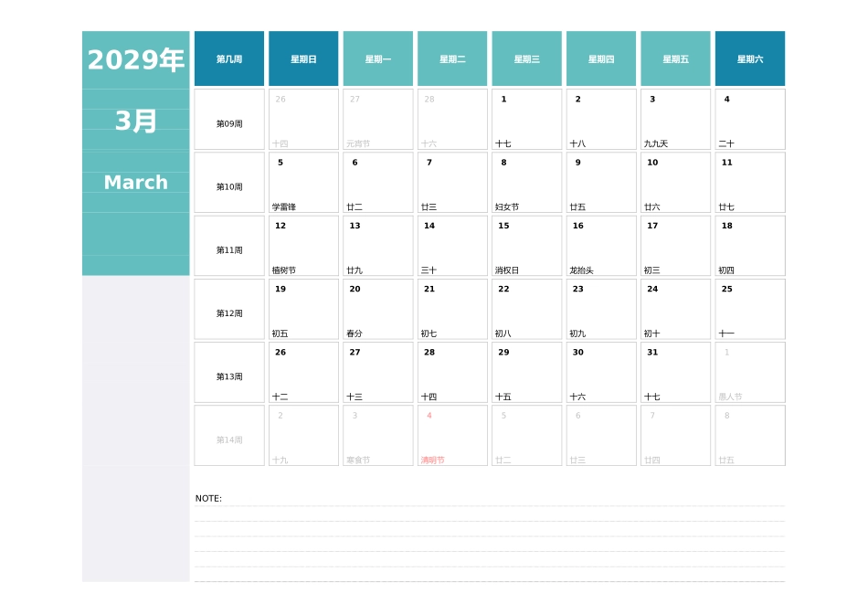Select the day 24 cell labeled 初十
This screenshot has width=868, height=614.
676,309
